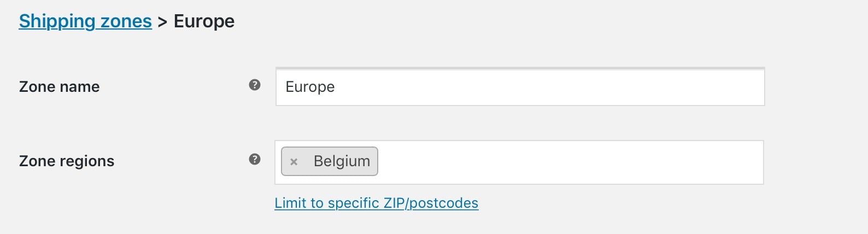Screen dimensions: 868x234
Task: Select the Belgium region chip
Action: click(x=342, y=161)
